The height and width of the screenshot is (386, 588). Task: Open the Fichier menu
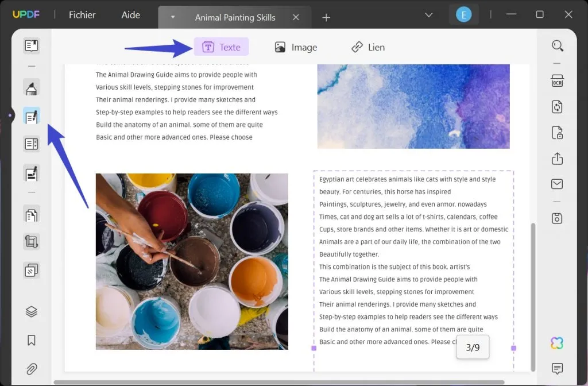click(x=82, y=15)
